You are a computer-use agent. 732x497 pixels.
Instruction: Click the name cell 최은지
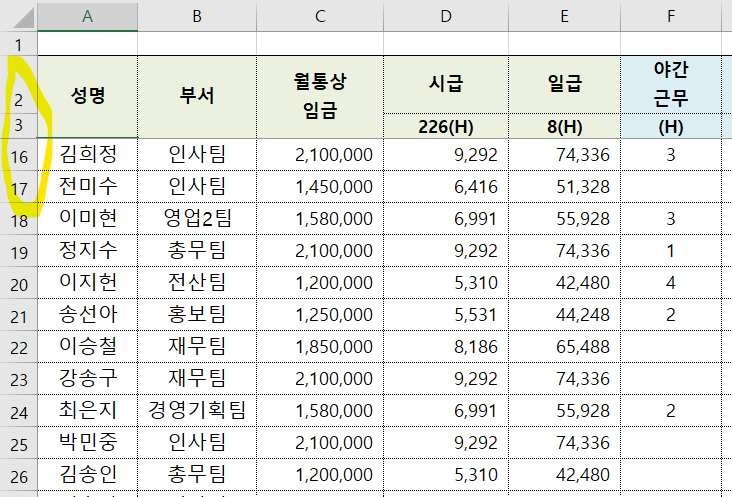(x=87, y=411)
